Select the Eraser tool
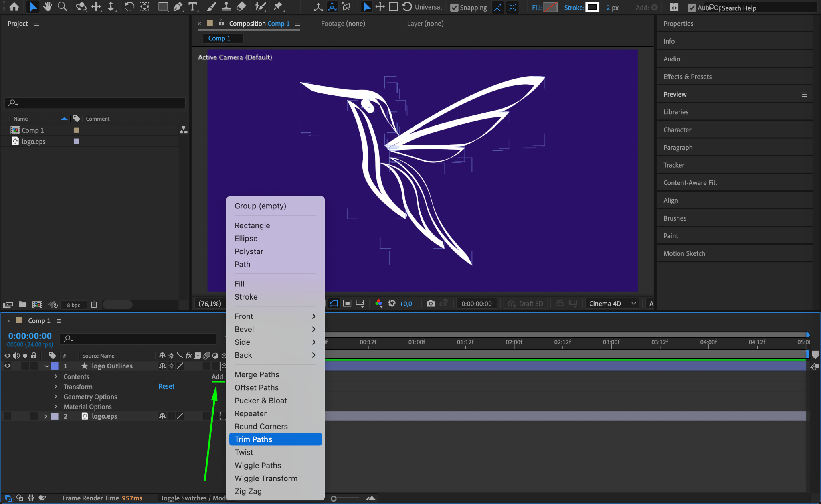This screenshot has width=821, height=504. tap(241, 7)
